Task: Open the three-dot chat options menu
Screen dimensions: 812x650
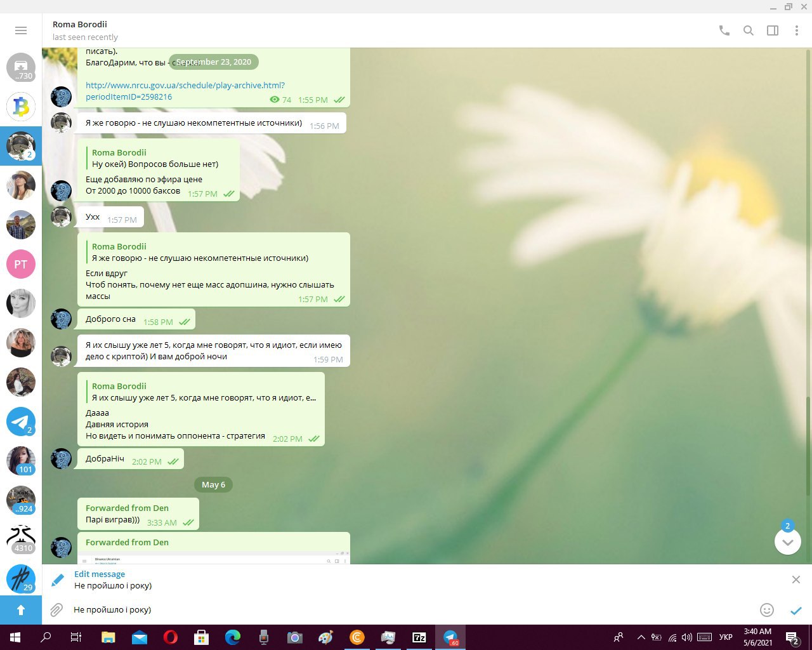Action: (x=797, y=30)
